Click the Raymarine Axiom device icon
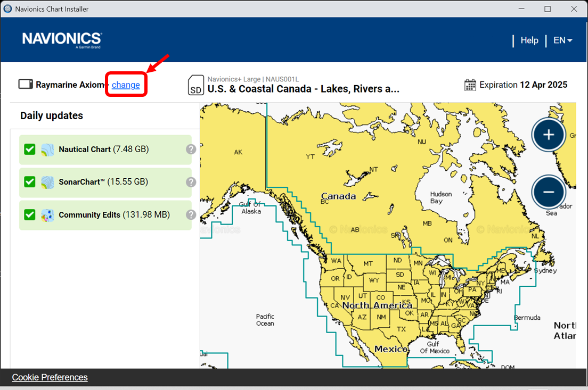 click(26, 84)
